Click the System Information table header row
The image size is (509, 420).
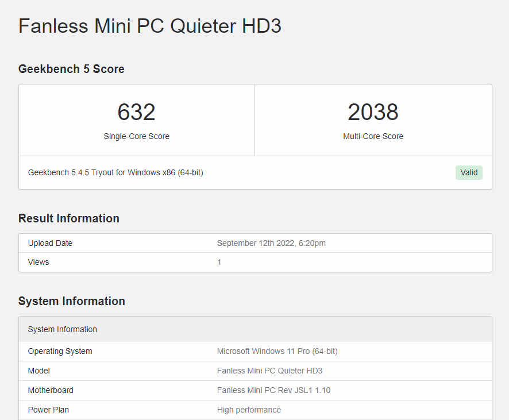(x=255, y=329)
